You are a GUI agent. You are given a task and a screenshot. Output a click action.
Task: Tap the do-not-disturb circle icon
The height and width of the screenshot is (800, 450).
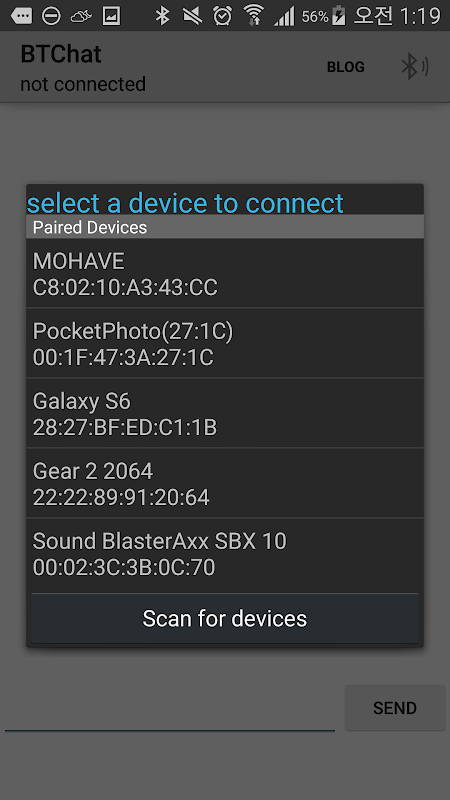click(x=51, y=16)
